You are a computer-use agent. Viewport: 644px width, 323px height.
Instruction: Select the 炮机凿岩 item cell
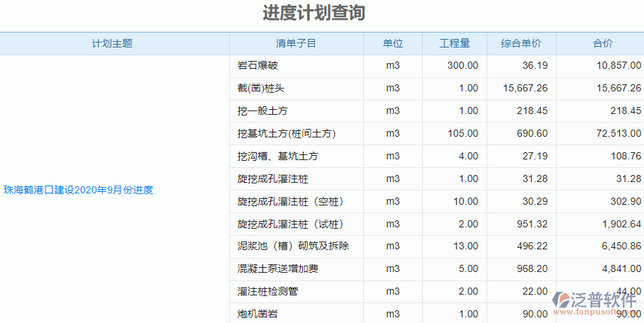[296, 314]
